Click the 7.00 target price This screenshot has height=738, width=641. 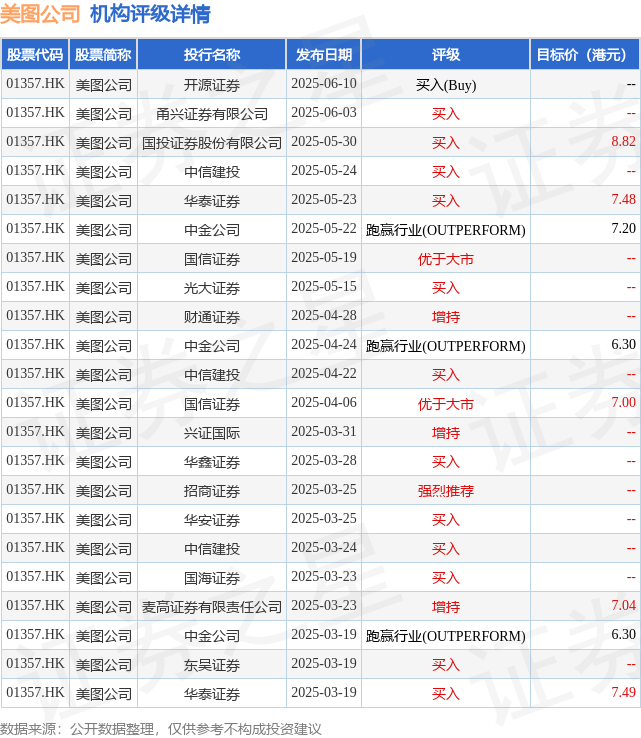623,402
